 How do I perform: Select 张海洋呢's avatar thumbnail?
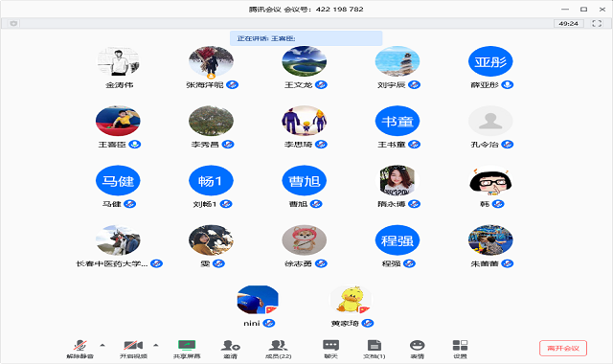click(x=211, y=61)
